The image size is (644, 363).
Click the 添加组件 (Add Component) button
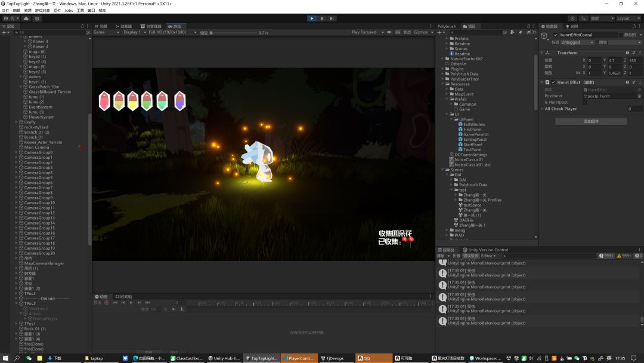tap(590, 121)
